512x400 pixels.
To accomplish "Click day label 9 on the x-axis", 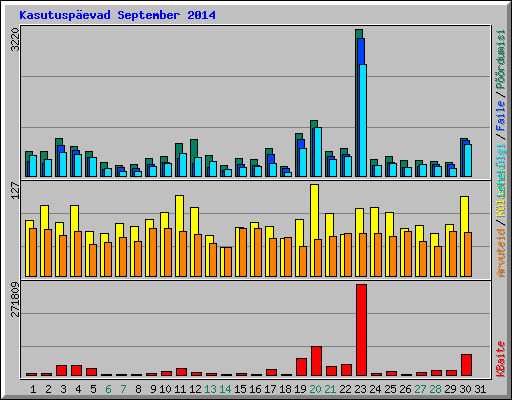I will [153, 389].
